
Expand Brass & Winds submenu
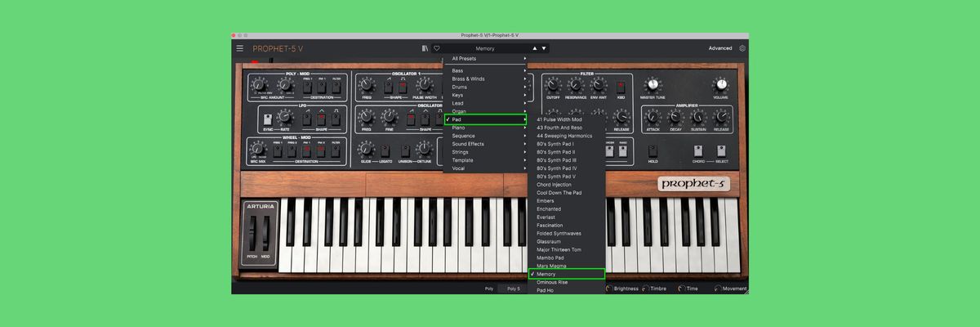(x=486, y=79)
